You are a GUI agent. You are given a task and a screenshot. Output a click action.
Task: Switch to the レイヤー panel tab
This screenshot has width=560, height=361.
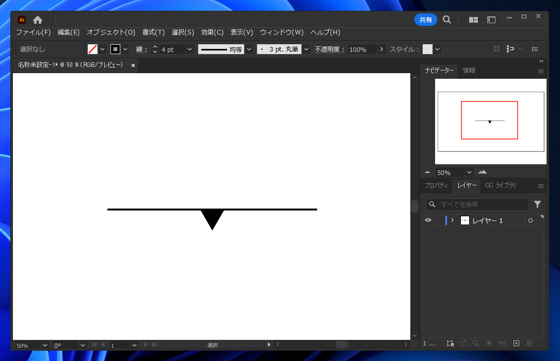466,185
